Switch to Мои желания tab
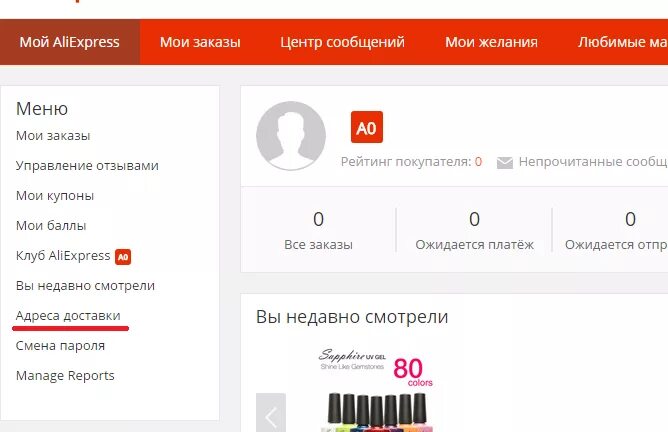The width and height of the screenshot is (668, 432). pyautogui.click(x=491, y=42)
